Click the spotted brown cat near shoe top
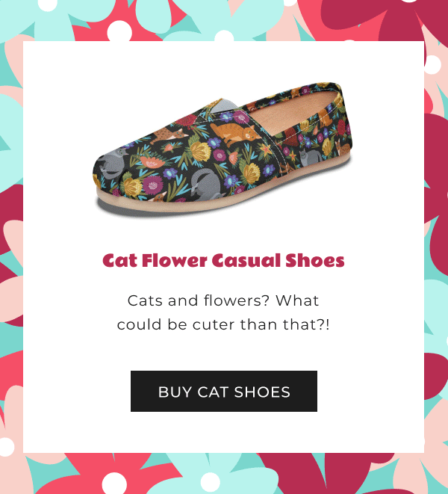 coord(170,135)
